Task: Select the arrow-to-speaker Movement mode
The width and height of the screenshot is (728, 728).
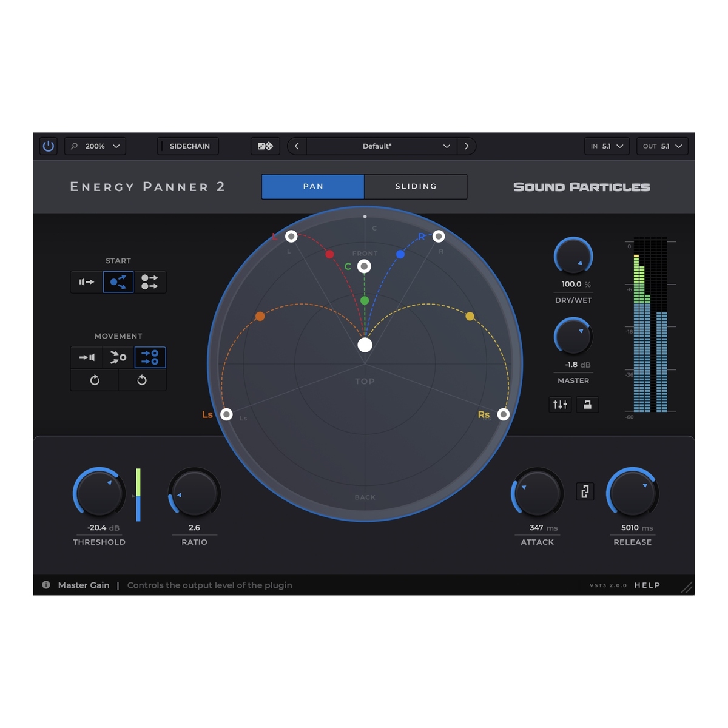Action: tap(87, 357)
